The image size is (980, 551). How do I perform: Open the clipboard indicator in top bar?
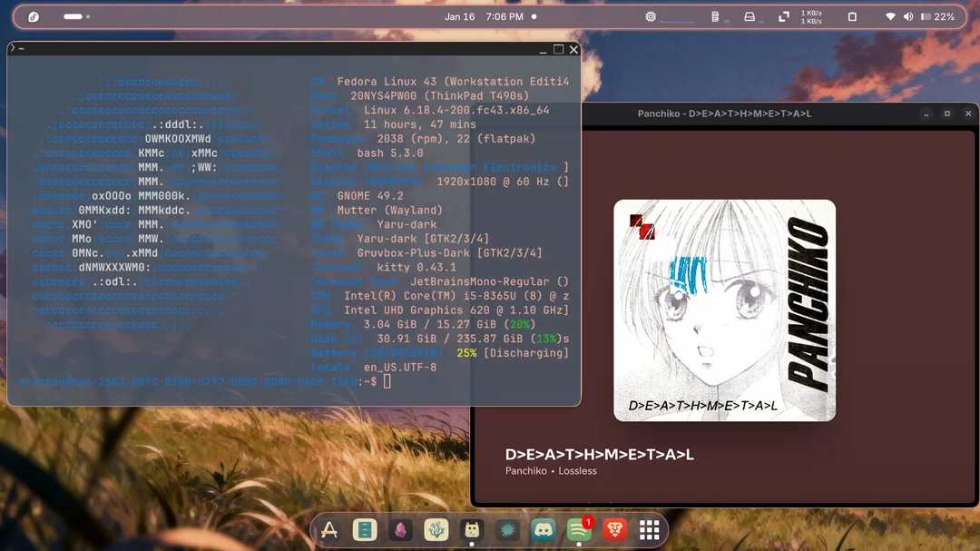tap(852, 17)
